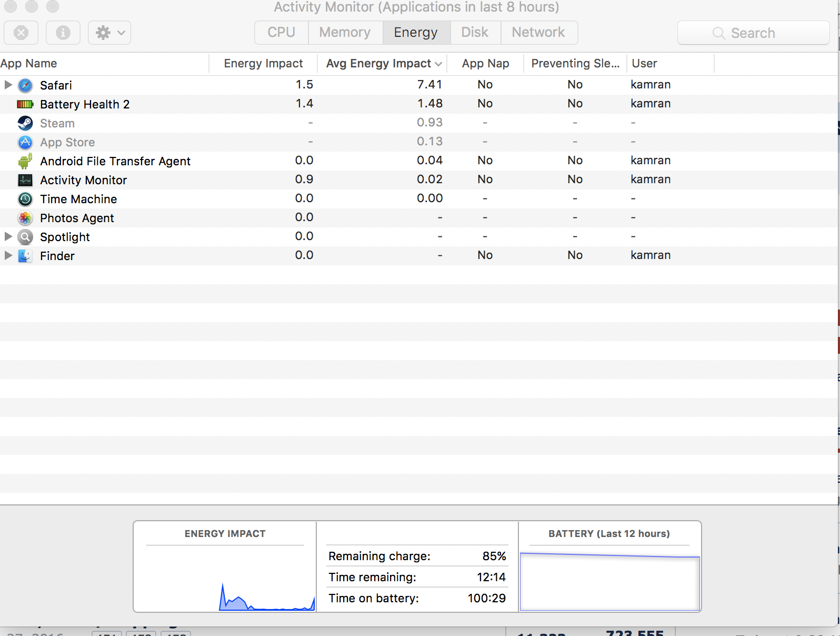Click the Finder face icon

coord(25,256)
